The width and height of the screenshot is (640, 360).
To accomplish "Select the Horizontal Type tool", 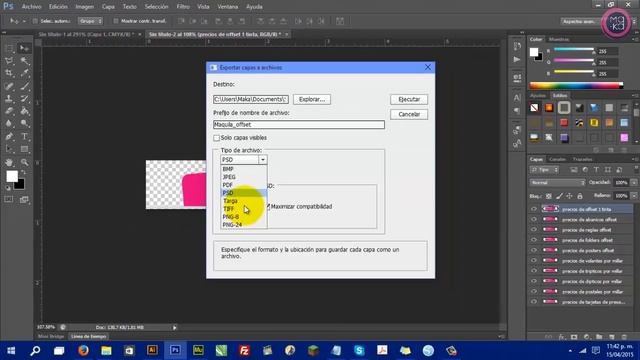I will tap(24, 136).
